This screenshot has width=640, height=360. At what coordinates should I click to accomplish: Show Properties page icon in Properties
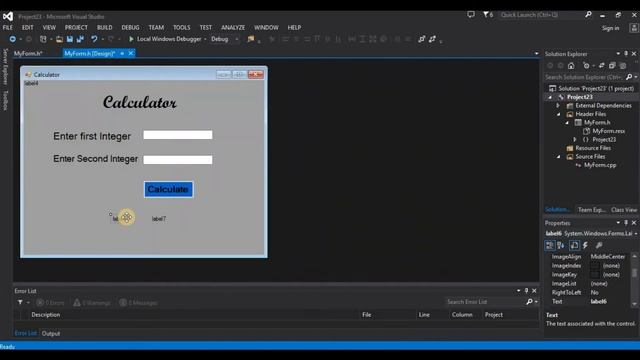pyautogui.click(x=574, y=245)
